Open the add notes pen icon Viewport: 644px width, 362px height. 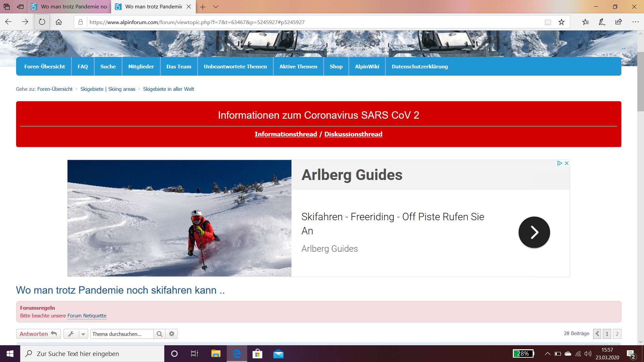click(x=602, y=22)
